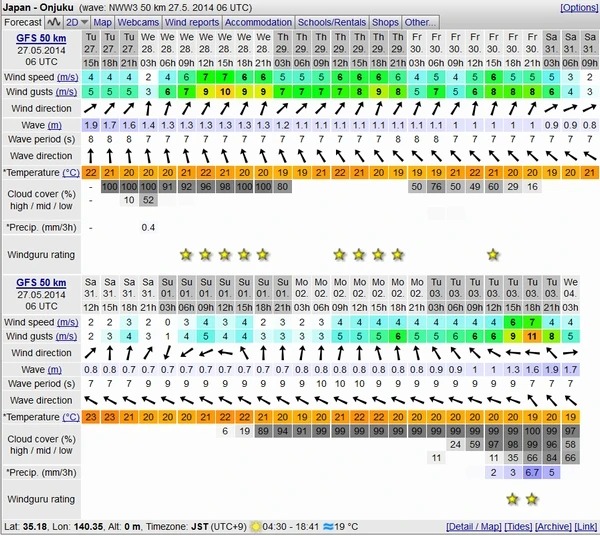Open the Other... tab
Viewport: 600px width, 536px height.
[x=420, y=22]
